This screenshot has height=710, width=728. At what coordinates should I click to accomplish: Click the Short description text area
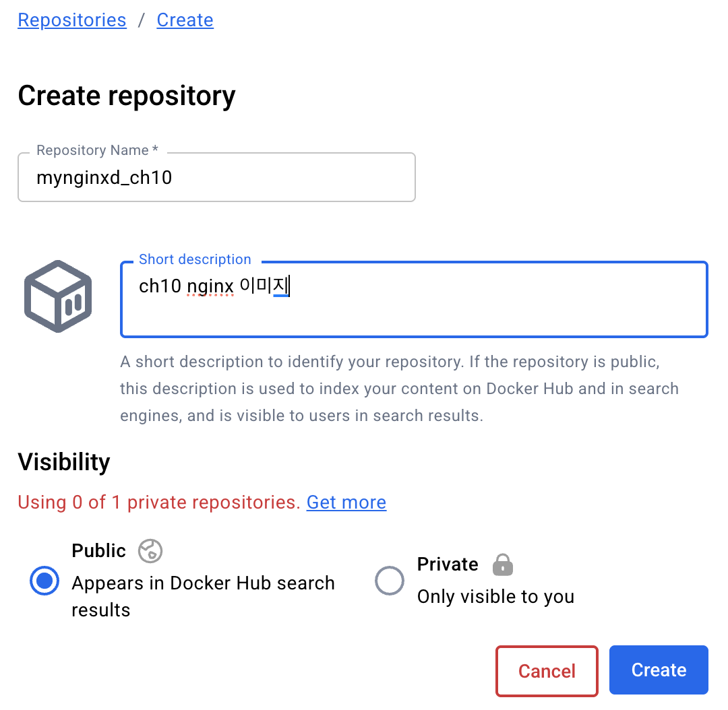[414, 298]
